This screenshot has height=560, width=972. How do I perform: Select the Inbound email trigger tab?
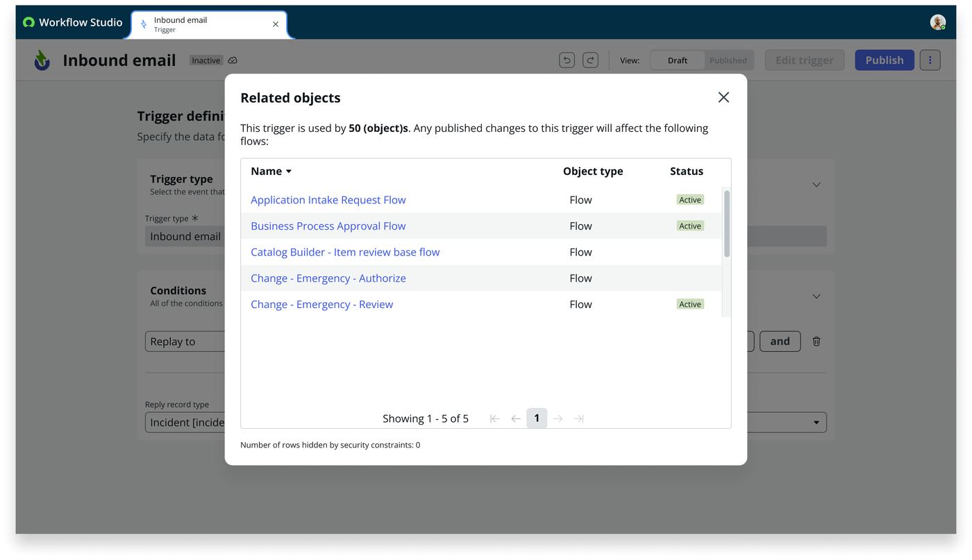coord(208,25)
